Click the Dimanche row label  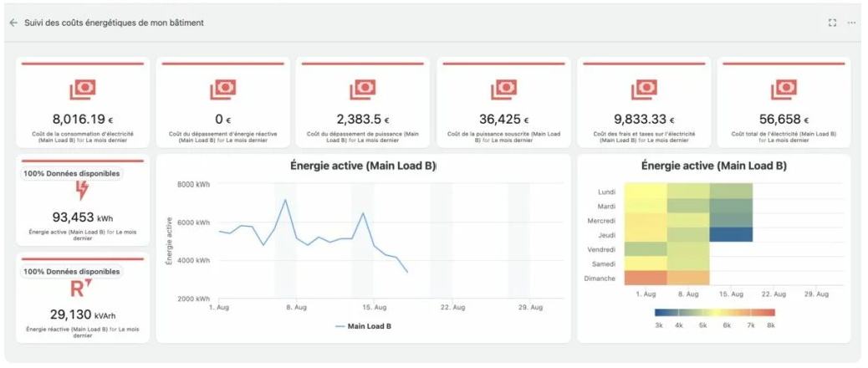(600, 279)
